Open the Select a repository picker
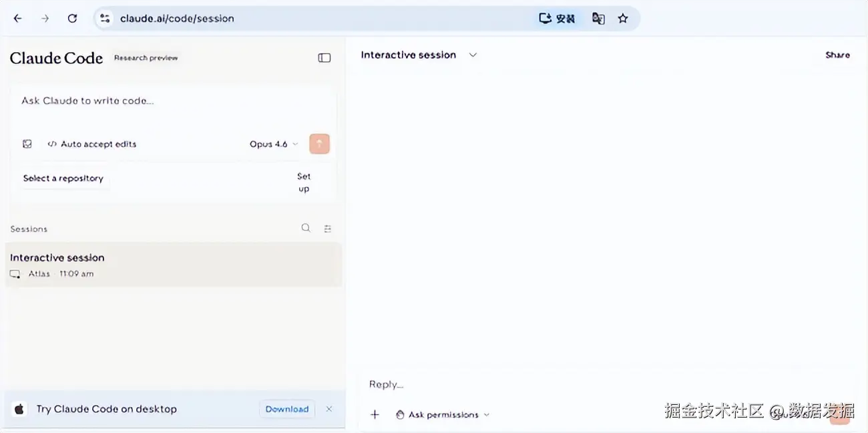 tap(63, 178)
